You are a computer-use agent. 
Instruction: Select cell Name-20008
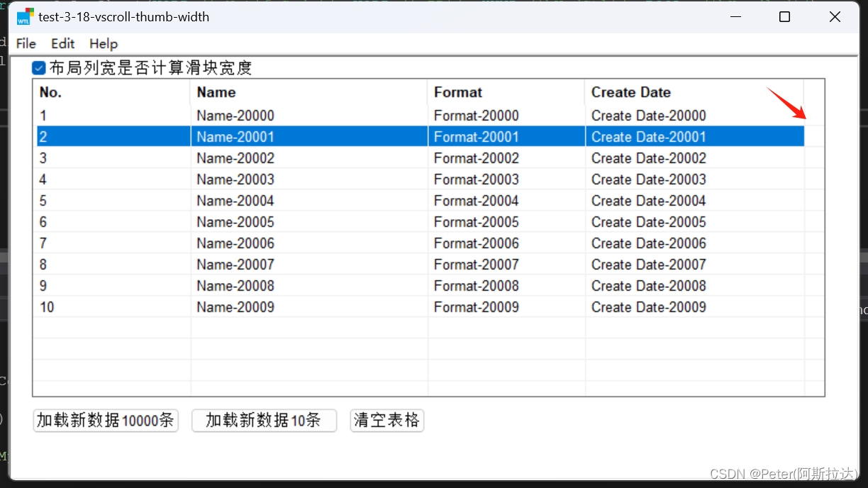point(309,286)
